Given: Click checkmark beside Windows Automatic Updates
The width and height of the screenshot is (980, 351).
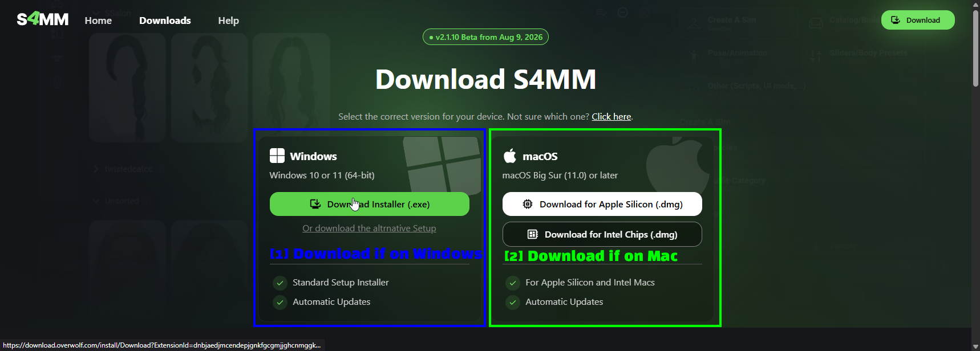Looking at the screenshot, I should (280, 302).
